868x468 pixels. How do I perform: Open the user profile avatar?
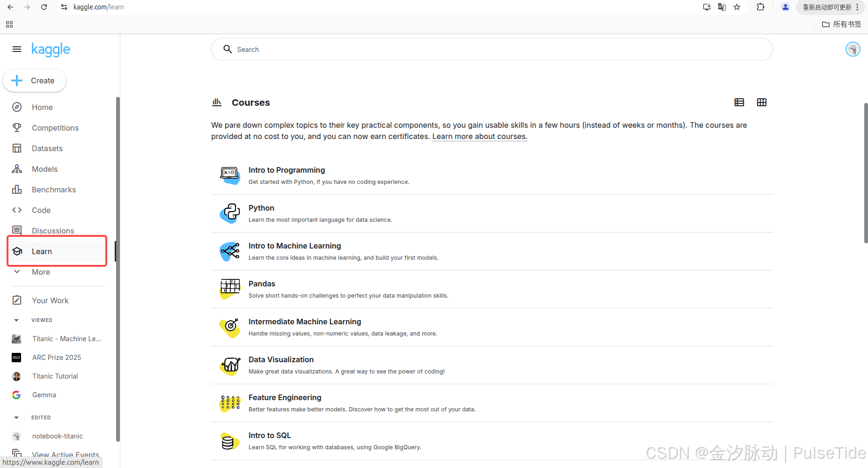coord(853,49)
